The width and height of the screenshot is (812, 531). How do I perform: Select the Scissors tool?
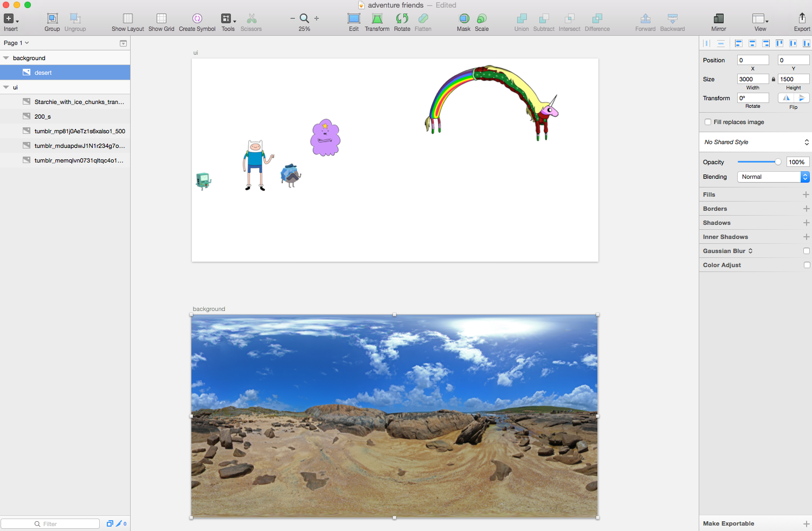[252, 18]
